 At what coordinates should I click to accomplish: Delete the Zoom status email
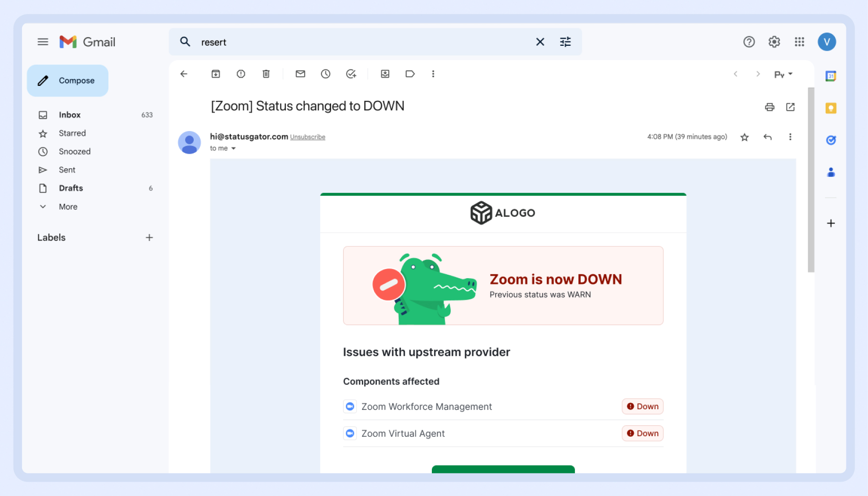pos(266,74)
